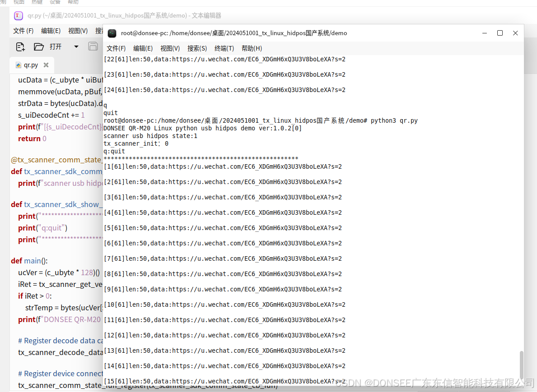
Task: Close the qr.py tab
Action: coord(45,65)
